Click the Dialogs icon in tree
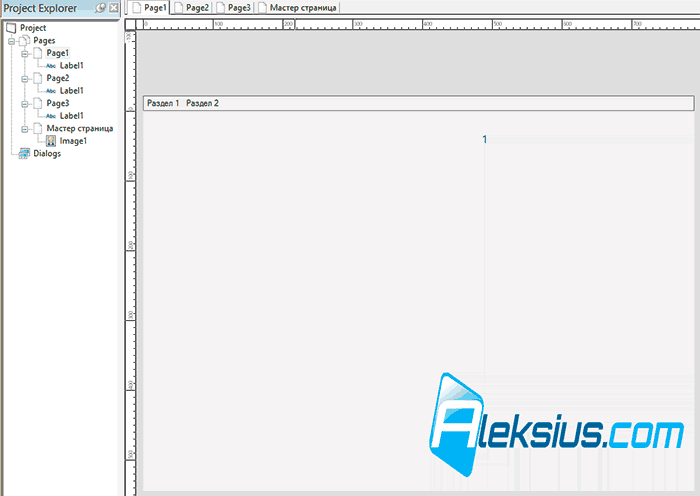The width and height of the screenshot is (700, 496). pyautogui.click(x=24, y=154)
